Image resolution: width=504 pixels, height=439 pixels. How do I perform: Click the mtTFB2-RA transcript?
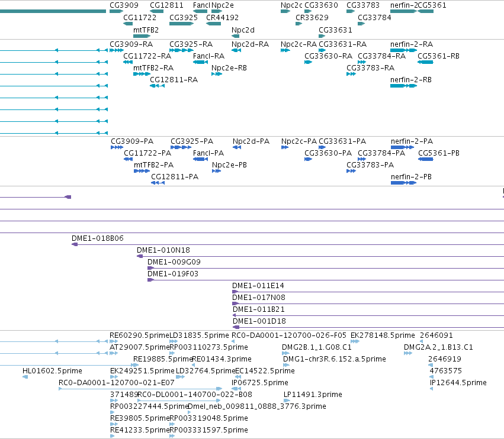[x=142, y=74]
